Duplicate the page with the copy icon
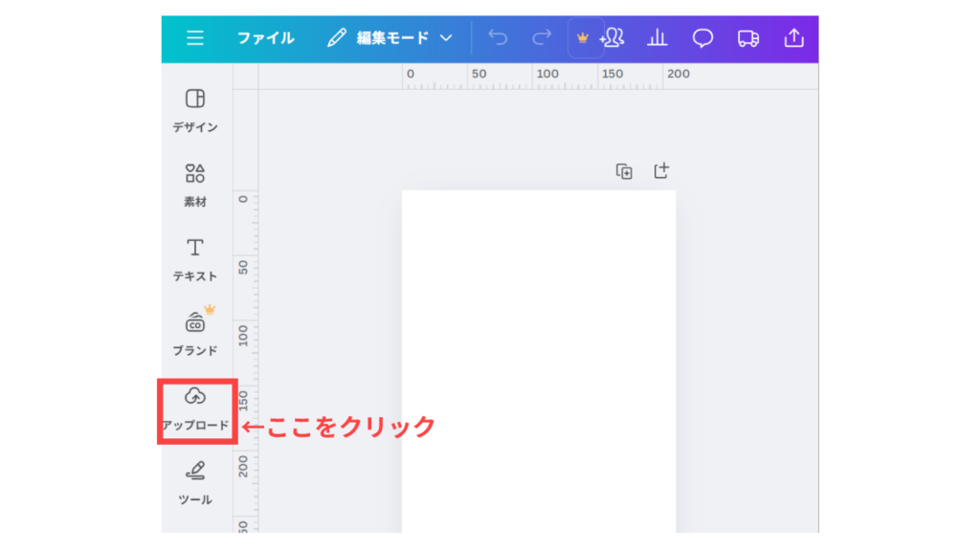 (624, 171)
